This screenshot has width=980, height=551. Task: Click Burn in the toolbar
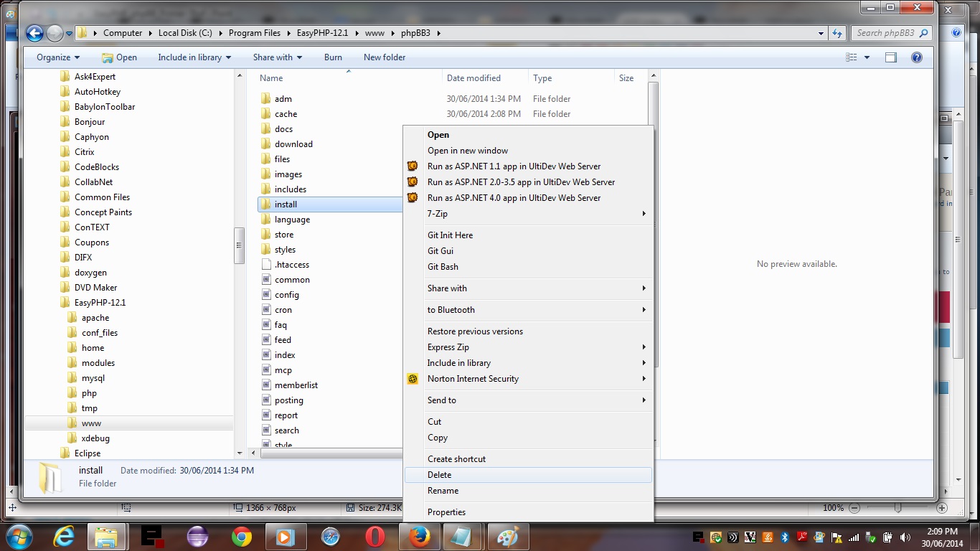333,57
